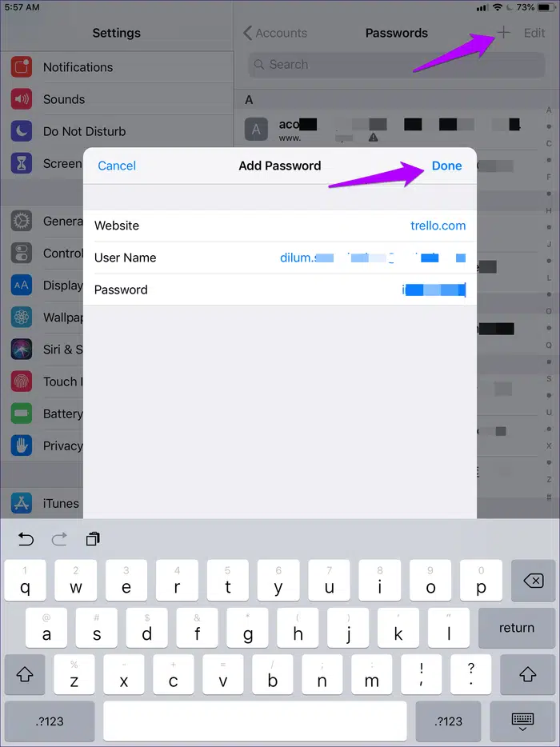Screen dimensions: 560x747
Task: Tap Edit in the Passwords header
Action: click(534, 33)
